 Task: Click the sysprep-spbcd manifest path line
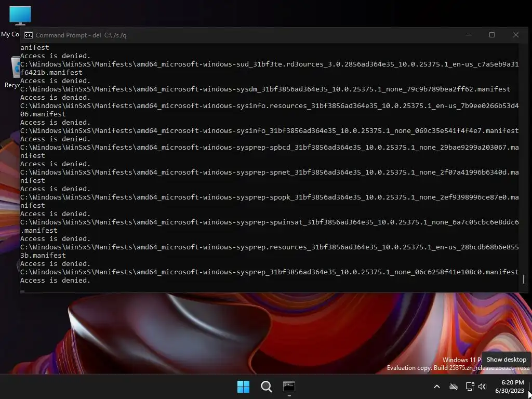click(270, 151)
